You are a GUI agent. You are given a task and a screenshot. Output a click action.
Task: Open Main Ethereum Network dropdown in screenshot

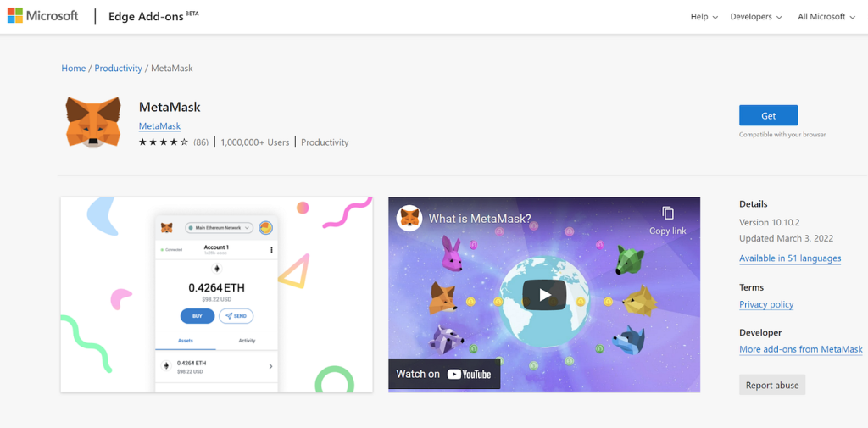[x=220, y=228]
